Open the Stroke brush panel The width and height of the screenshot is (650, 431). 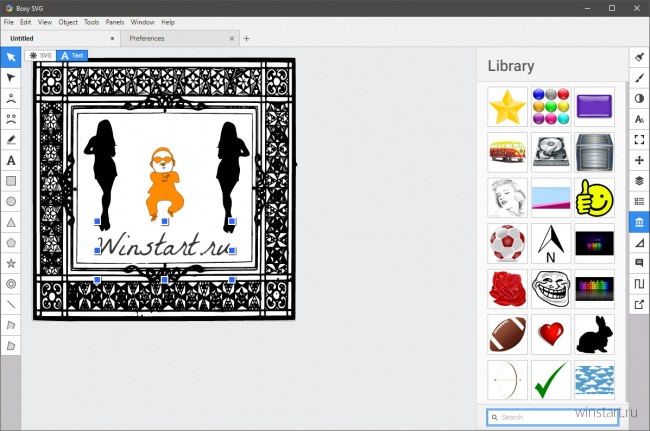coord(639,78)
